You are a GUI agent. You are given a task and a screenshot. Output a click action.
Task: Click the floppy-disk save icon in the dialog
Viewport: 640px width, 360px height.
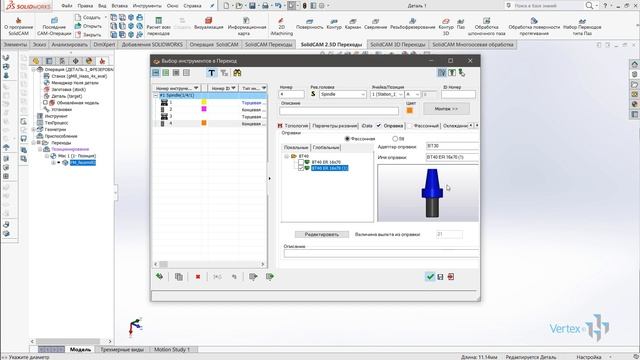pos(440,277)
